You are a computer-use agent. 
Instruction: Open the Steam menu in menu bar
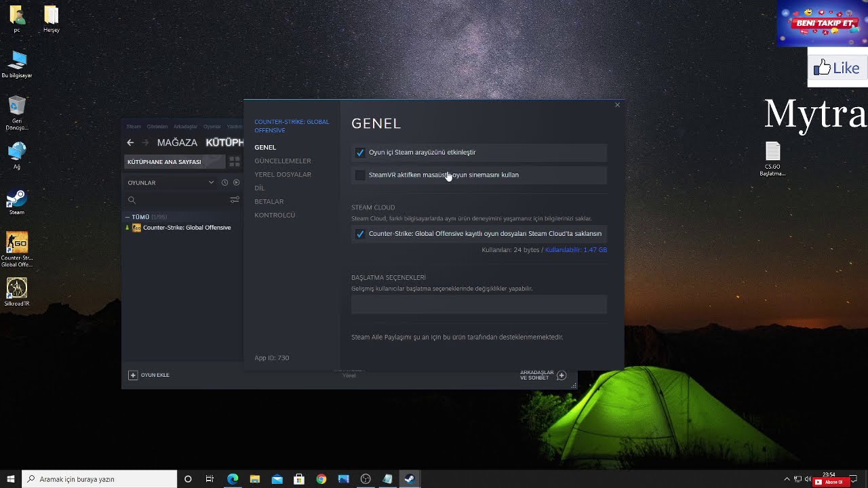tap(134, 127)
